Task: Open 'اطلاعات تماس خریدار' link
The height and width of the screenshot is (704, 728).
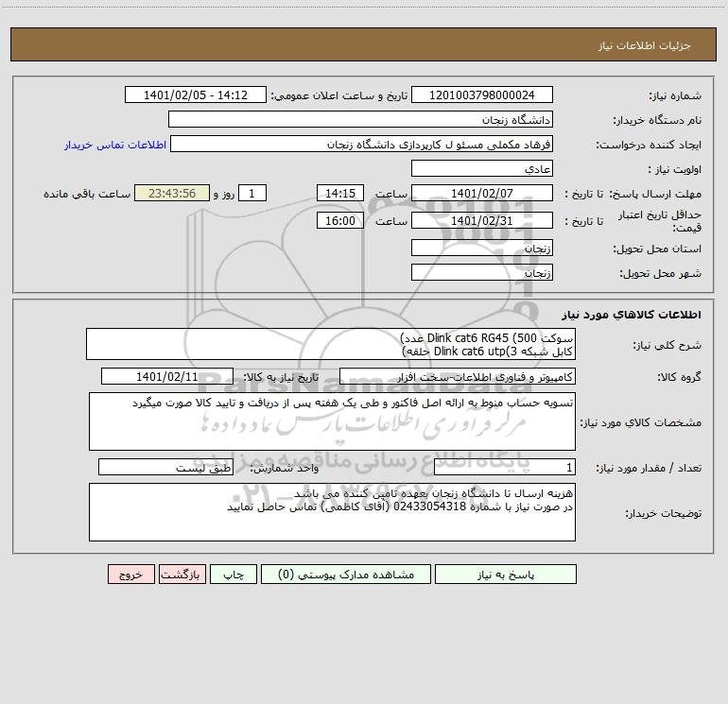Action: click(x=115, y=145)
